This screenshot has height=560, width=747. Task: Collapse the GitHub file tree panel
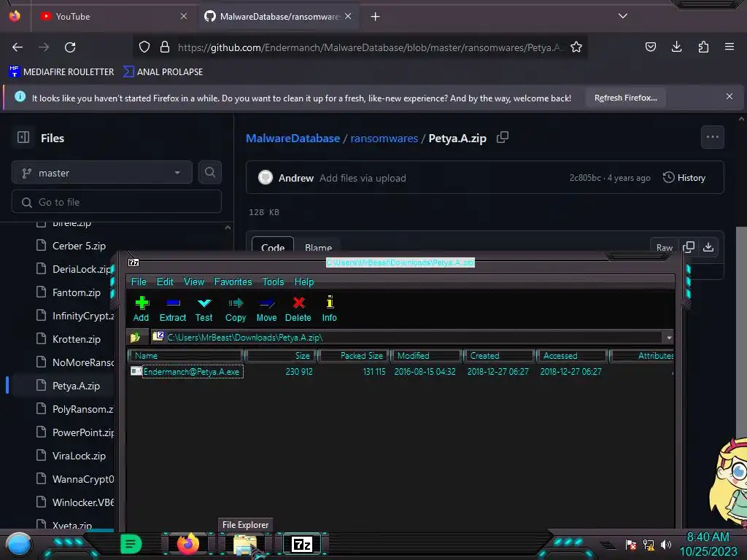click(x=23, y=137)
